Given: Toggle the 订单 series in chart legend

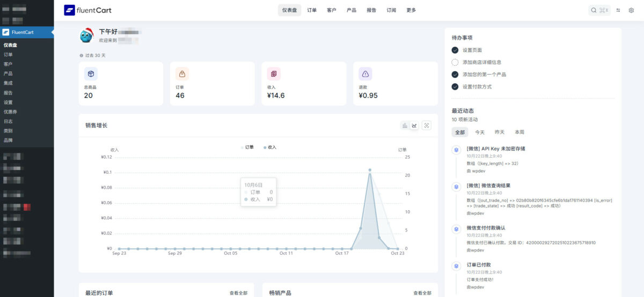Looking at the screenshot, I should [247, 147].
